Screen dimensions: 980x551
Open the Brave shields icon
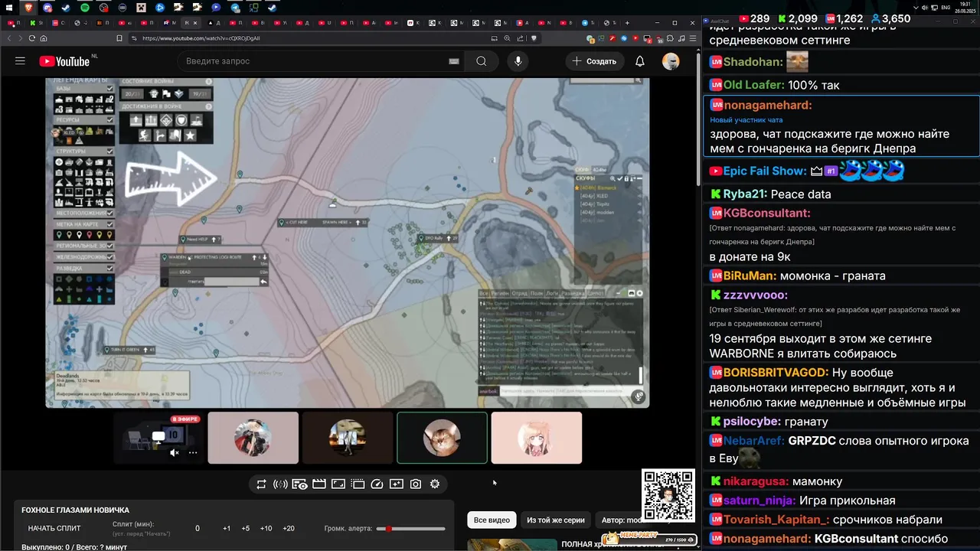pos(534,38)
